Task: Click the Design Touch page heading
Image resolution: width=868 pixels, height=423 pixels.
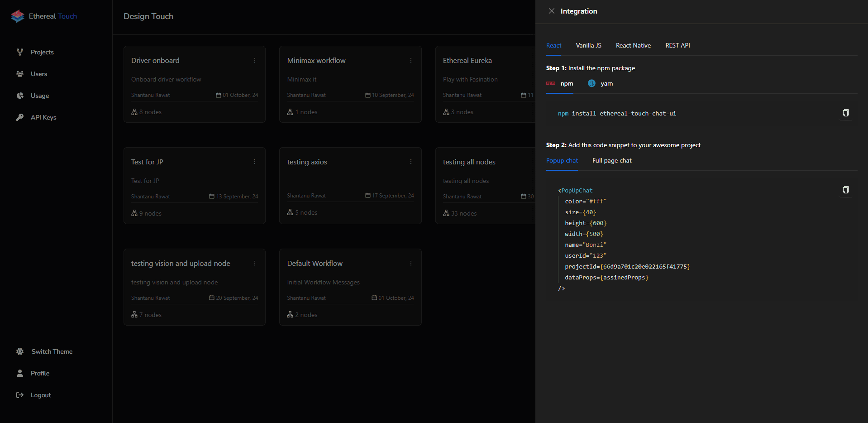Action: pyautogui.click(x=148, y=16)
